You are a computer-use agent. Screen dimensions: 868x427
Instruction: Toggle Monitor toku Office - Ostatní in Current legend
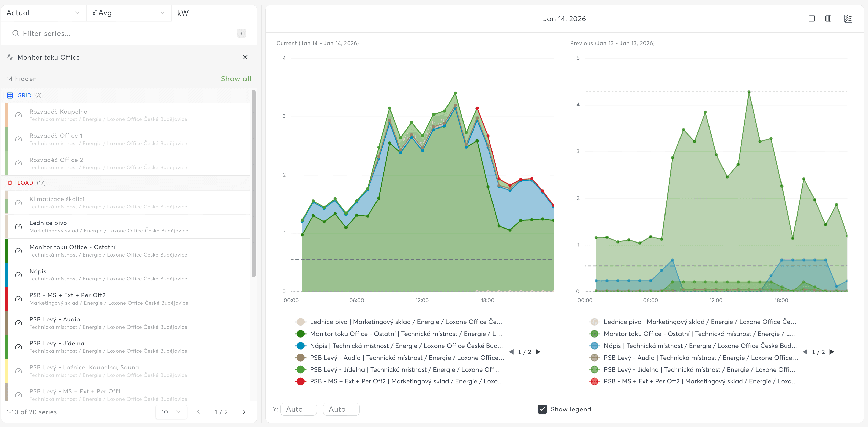click(399, 334)
